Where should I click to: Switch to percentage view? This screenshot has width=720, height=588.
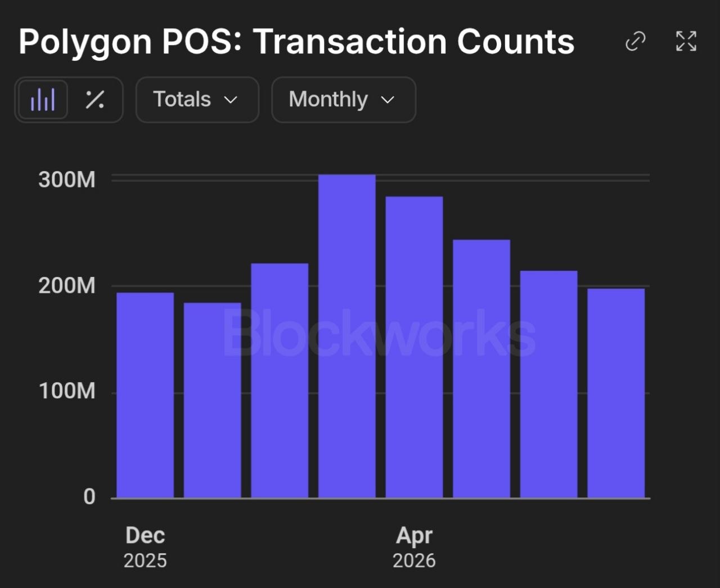coord(94,100)
